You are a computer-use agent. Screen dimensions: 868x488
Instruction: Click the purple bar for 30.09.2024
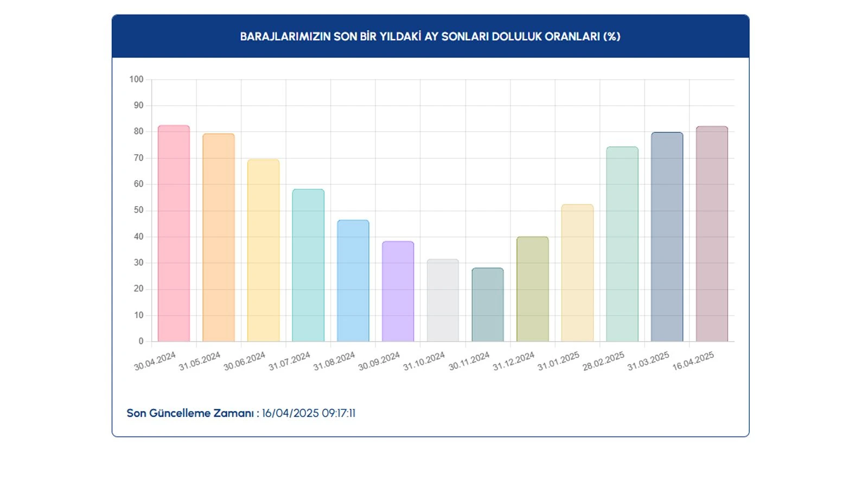tap(398, 291)
